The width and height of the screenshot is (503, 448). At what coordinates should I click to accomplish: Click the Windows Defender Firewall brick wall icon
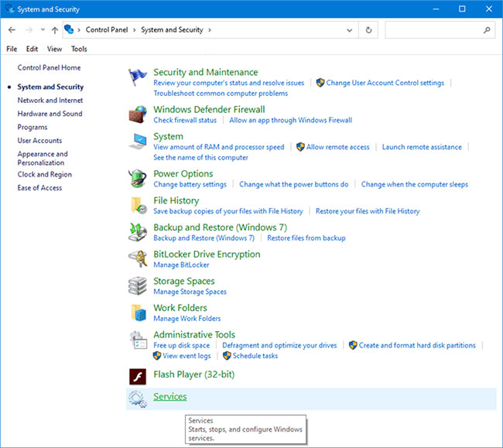pyautogui.click(x=138, y=115)
